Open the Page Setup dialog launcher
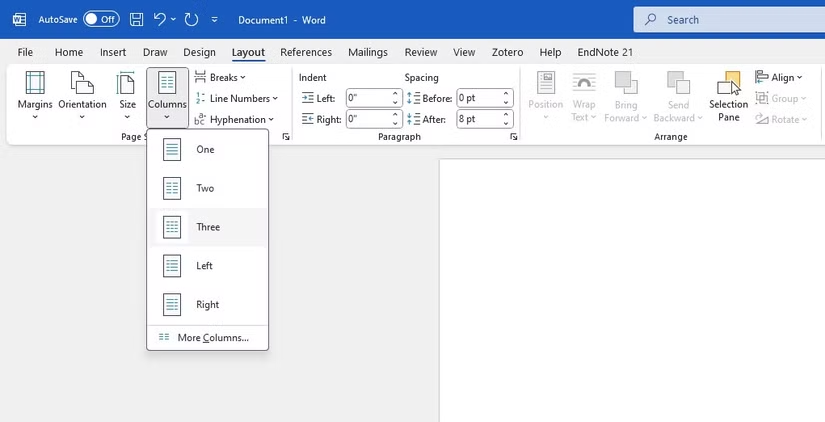Image resolution: width=825 pixels, height=422 pixels. click(x=286, y=137)
